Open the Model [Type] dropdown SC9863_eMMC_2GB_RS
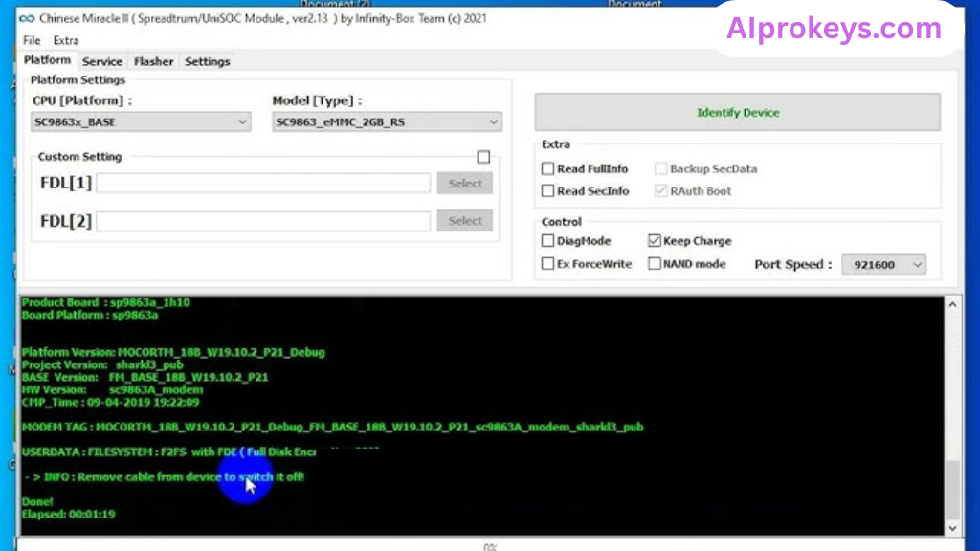The image size is (980, 551). point(387,121)
